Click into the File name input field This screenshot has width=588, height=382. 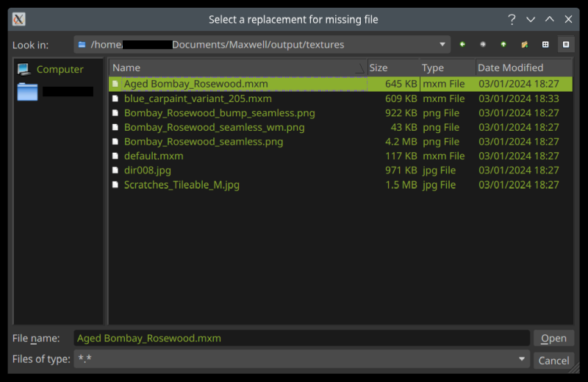(x=301, y=338)
